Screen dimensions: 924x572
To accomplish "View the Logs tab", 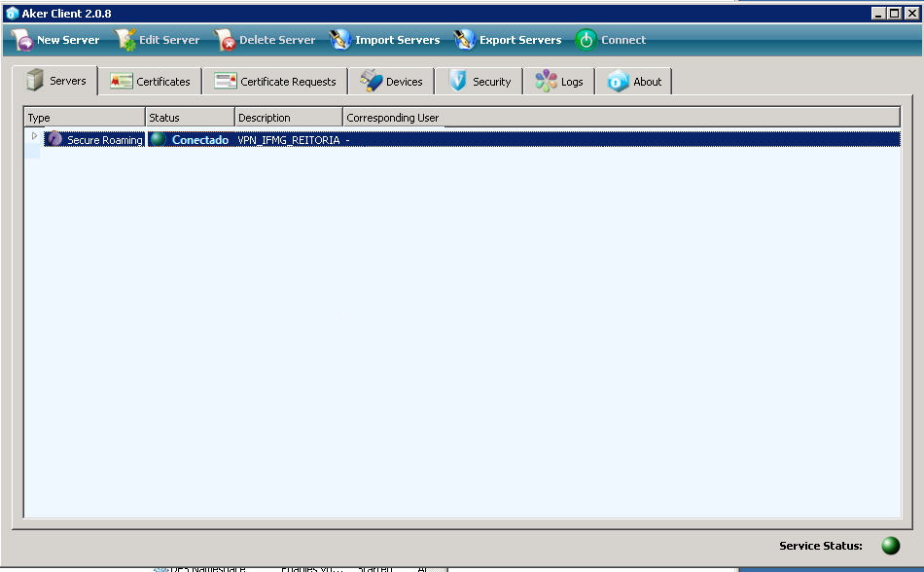I will tap(559, 82).
